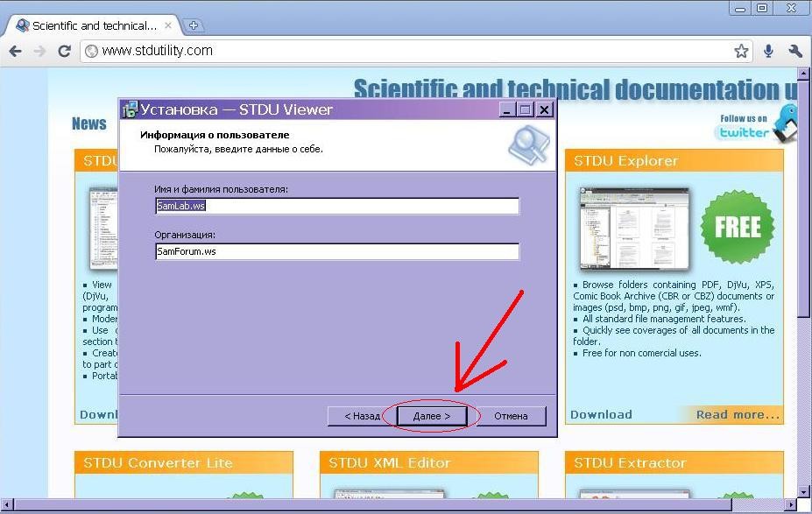Viewport: 812px width, 514px height.
Task: Click the STDU Extractor heading
Action: pos(630,462)
